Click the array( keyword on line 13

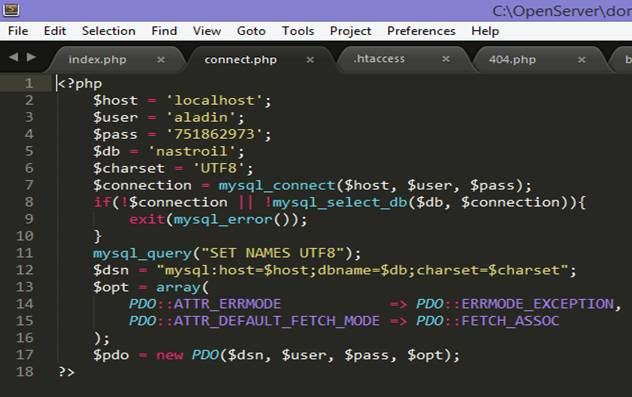[182, 287]
